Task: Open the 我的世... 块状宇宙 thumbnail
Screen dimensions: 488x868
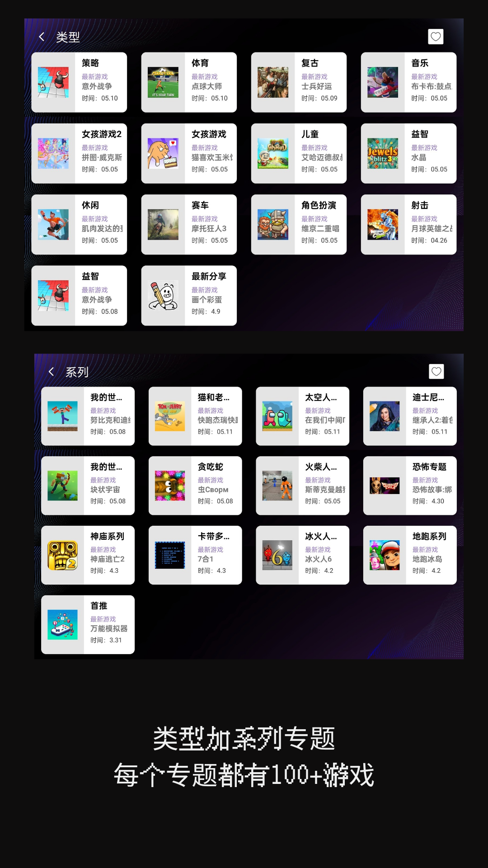Action: (63, 486)
